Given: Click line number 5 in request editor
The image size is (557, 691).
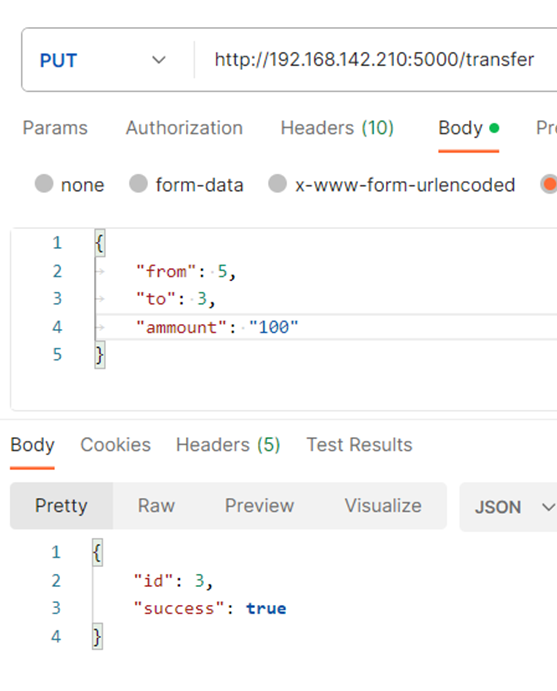Looking at the screenshot, I should 57,355.
